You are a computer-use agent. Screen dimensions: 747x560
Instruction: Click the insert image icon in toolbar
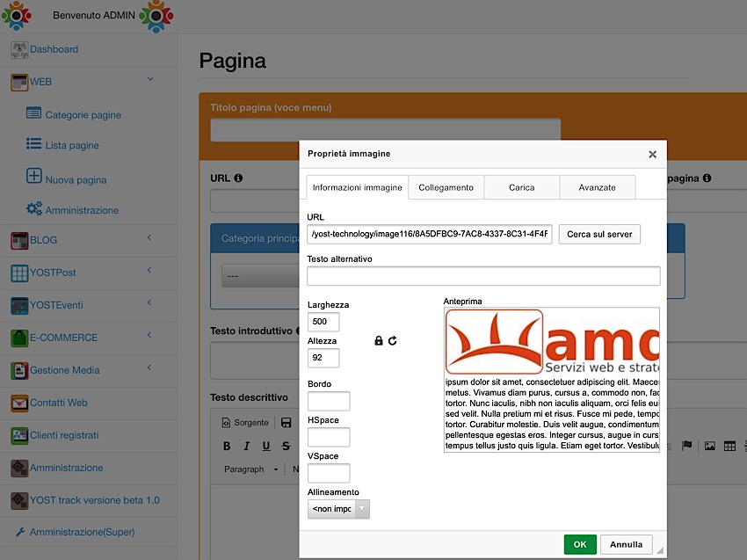tap(710, 447)
